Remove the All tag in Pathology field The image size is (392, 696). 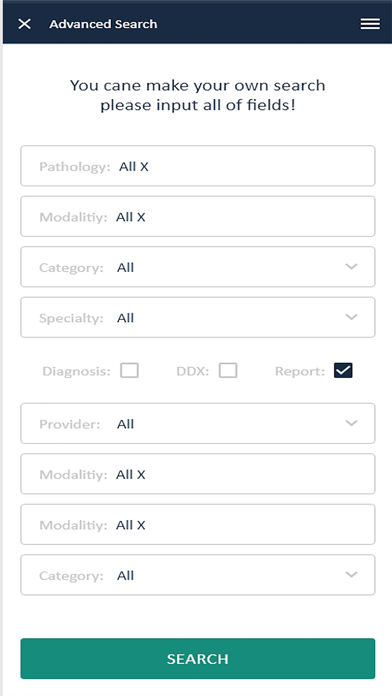(x=144, y=167)
